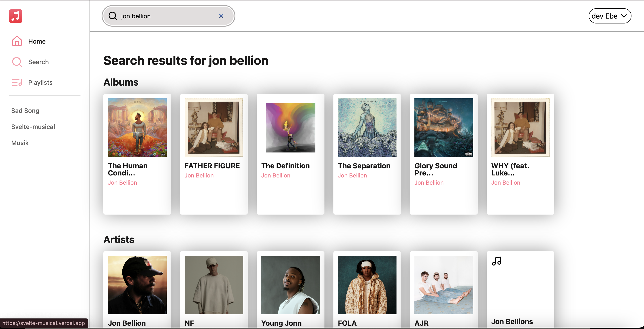The image size is (644, 329).
Task: Click Jon Bellion link under WHY (feat. Luke...)
Action: 505,182
